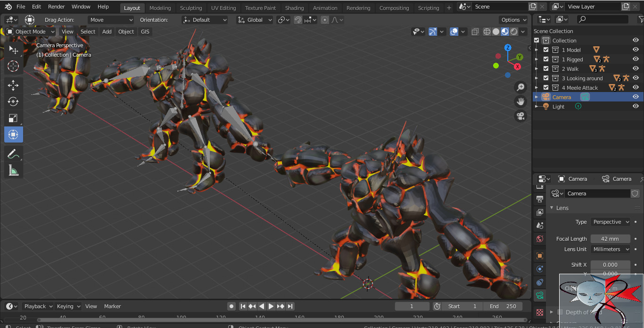Image resolution: width=644 pixels, height=328 pixels.
Task: Click the Options button in header
Action: (513, 20)
